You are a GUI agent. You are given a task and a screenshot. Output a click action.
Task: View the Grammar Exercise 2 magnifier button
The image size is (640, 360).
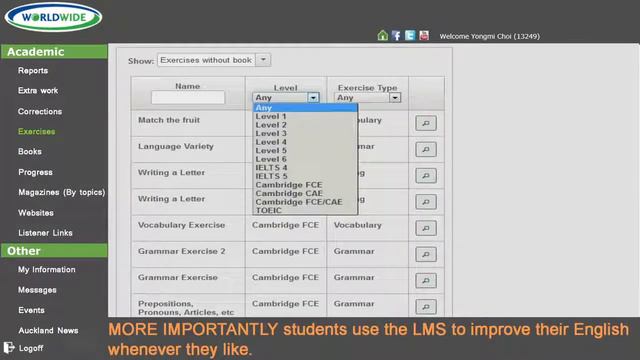point(426,254)
